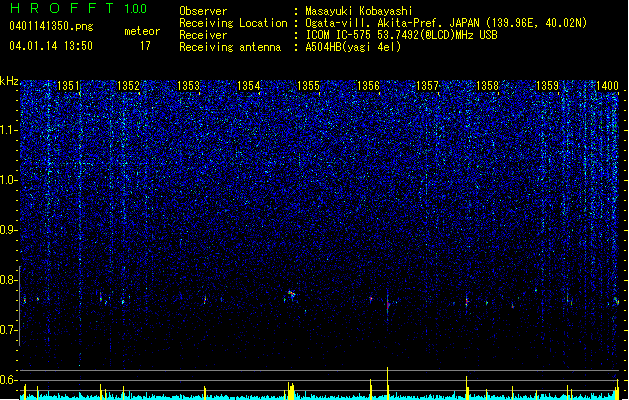This screenshot has height=400, width=629.
Task: Click the 0.7 kHz frequency tick label
Action: coord(9,330)
